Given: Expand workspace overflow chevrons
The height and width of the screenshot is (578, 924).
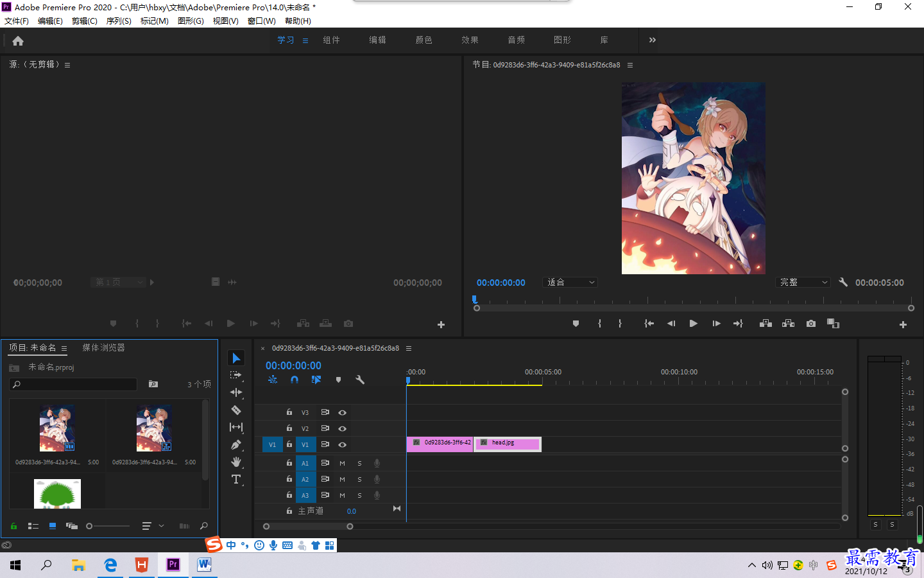Looking at the screenshot, I should point(652,40).
